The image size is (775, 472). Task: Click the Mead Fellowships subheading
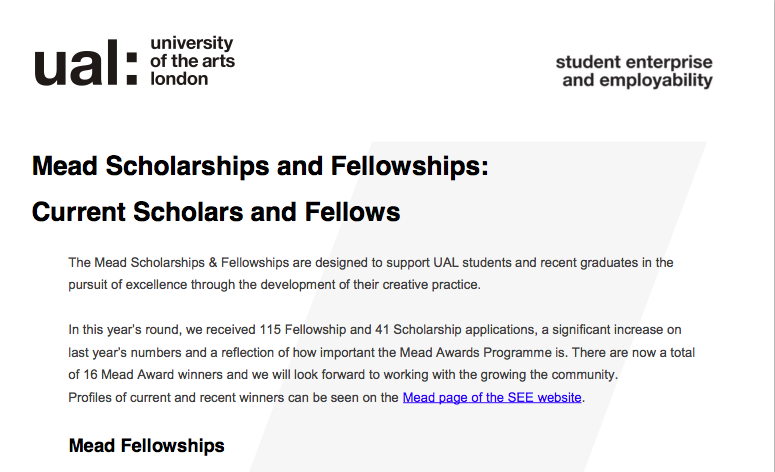[146, 445]
